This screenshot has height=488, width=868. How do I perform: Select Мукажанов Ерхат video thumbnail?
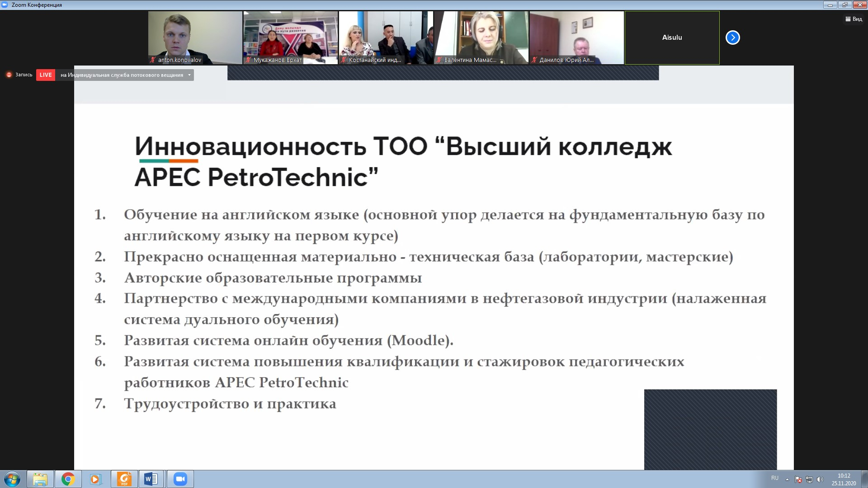pos(291,38)
